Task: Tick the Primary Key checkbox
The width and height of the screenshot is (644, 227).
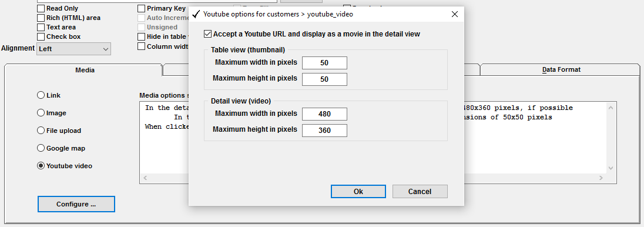Action: 141,9
